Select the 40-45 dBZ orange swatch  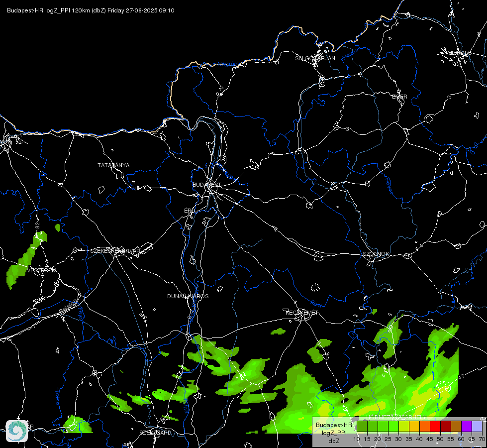[425, 427]
